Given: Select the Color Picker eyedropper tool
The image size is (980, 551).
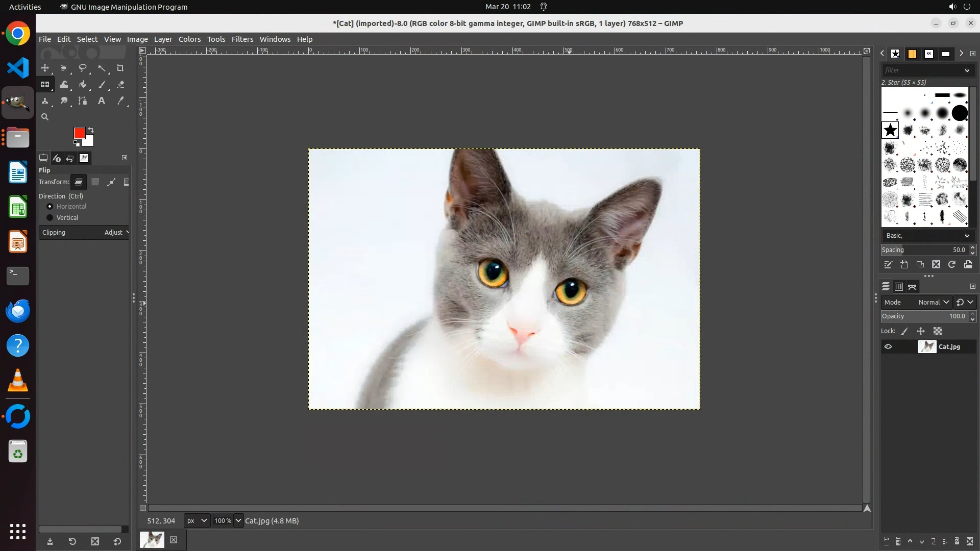Looking at the screenshot, I should click(120, 101).
